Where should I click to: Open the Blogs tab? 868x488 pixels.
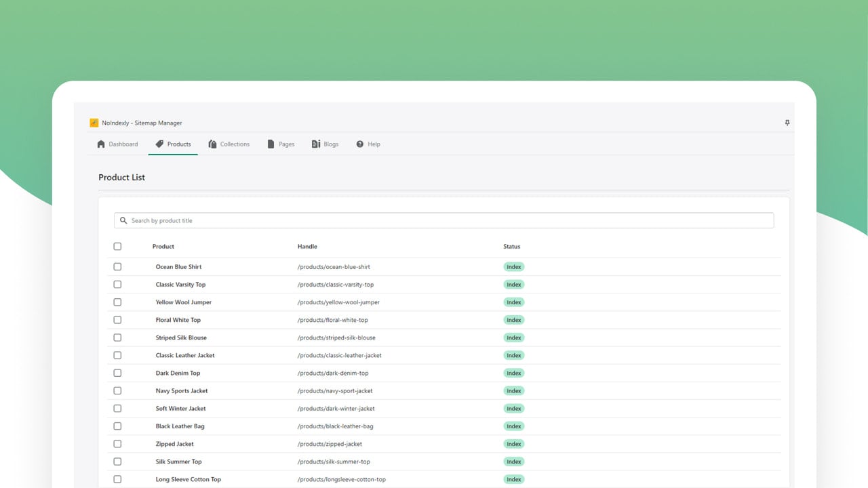coord(325,144)
